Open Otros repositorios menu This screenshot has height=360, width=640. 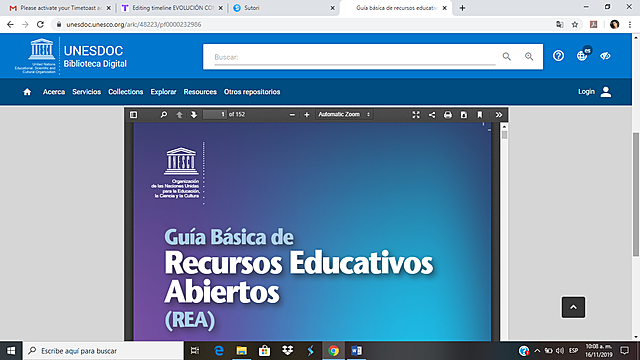(x=252, y=92)
